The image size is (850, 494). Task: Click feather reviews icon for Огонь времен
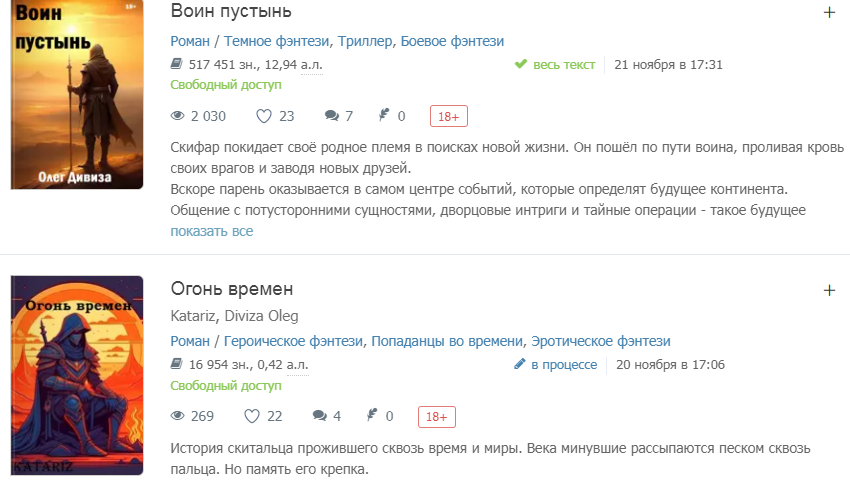coord(373,416)
